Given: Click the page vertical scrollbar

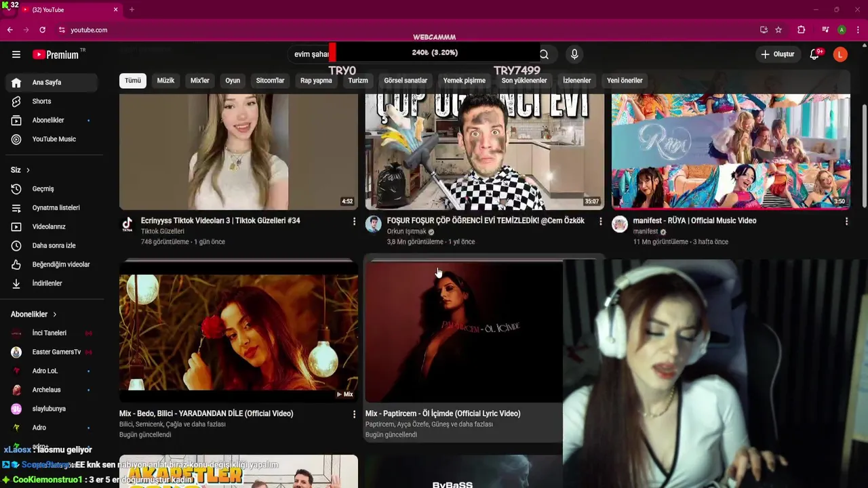Looking at the screenshot, I should [x=864, y=156].
